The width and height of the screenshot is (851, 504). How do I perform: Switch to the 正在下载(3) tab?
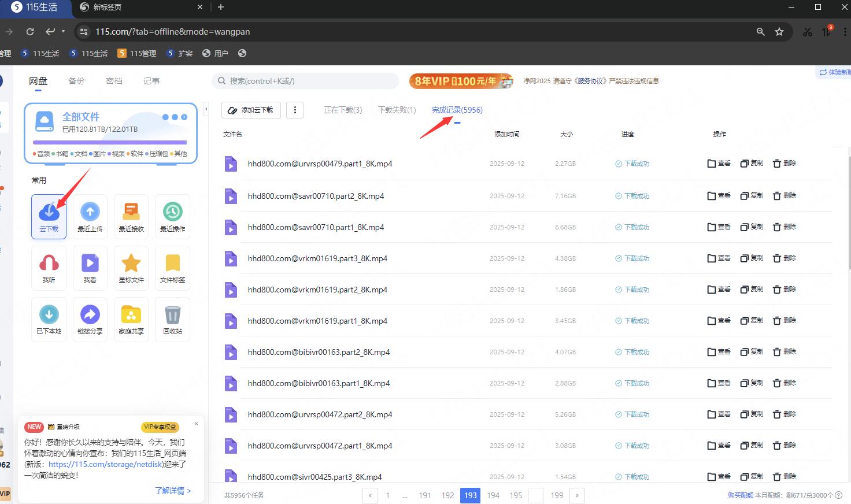[343, 110]
